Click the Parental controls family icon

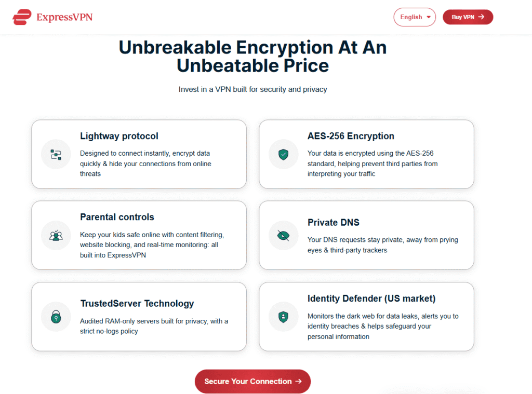(x=56, y=235)
